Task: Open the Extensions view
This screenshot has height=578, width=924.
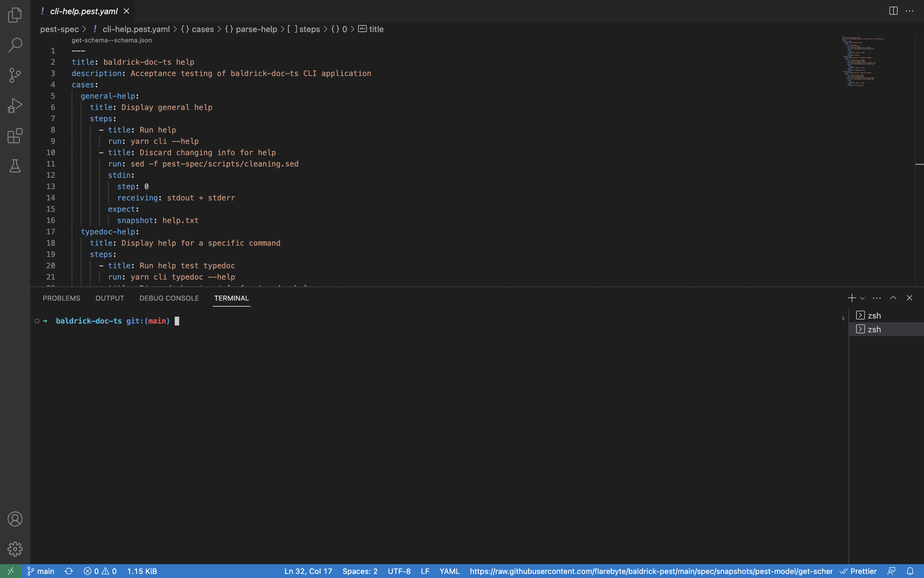Action: pyautogui.click(x=15, y=136)
